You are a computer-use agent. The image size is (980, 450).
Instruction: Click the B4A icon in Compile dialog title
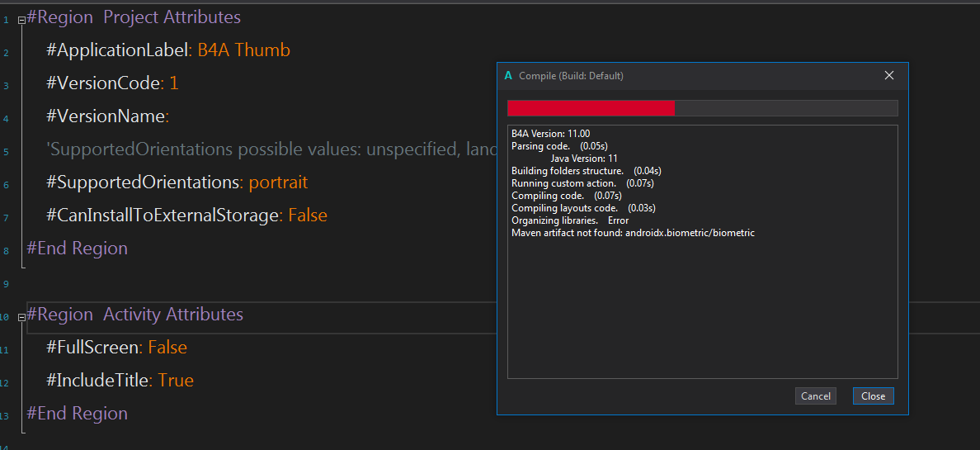point(508,75)
